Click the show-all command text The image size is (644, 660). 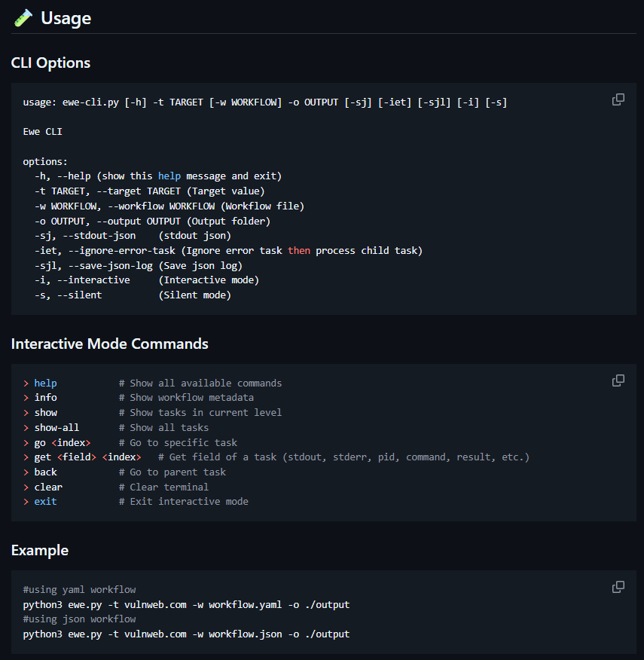click(56, 428)
